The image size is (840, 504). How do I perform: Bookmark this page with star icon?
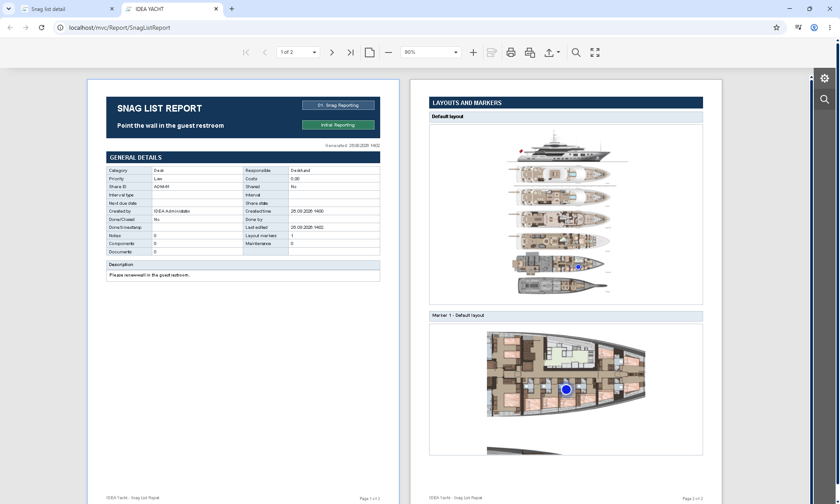(777, 28)
